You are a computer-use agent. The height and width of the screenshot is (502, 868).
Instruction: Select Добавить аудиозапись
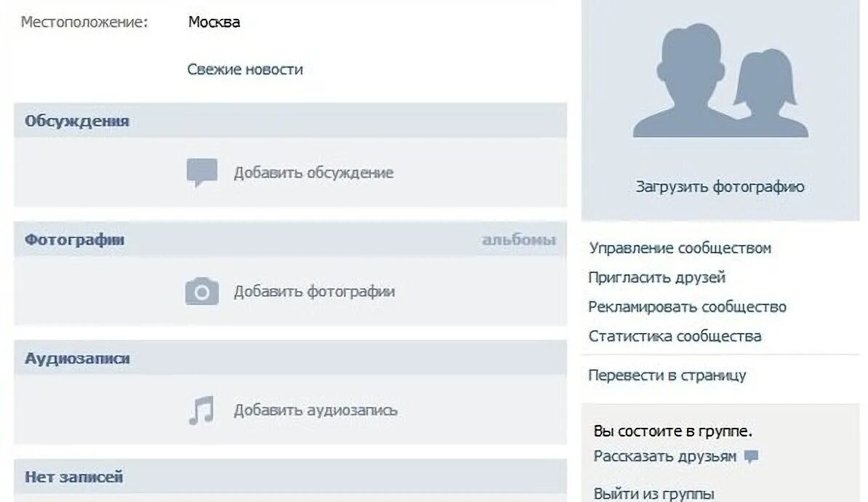pos(316,410)
